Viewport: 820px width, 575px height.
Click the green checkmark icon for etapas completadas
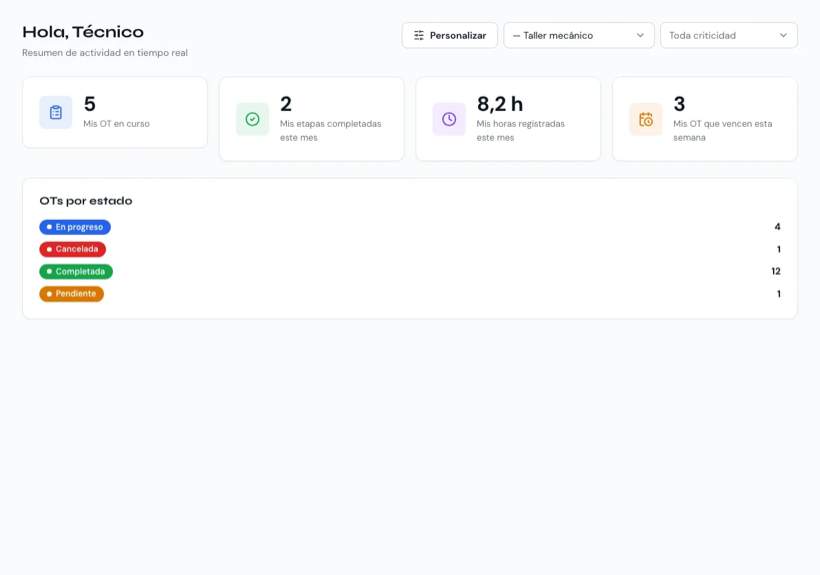click(253, 119)
